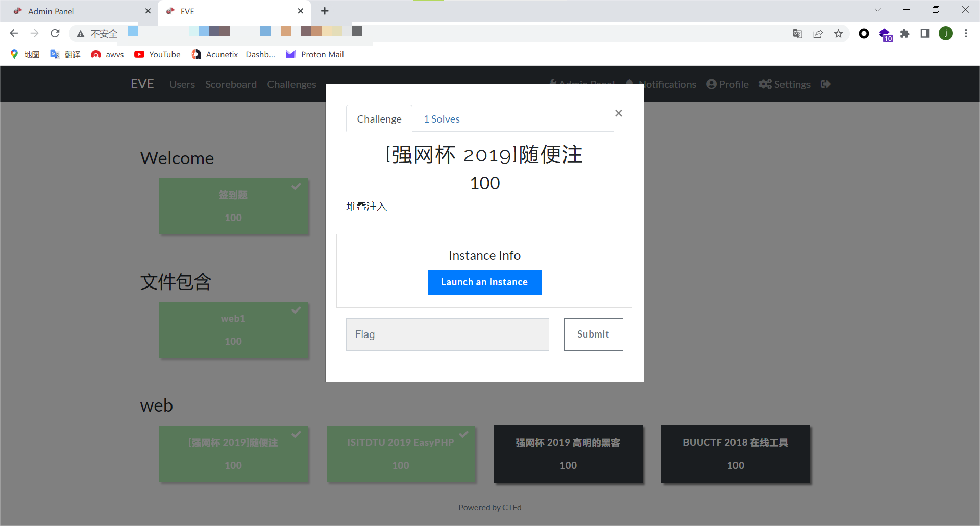The height and width of the screenshot is (526, 980).
Task: Switch to the Admin Panel browser tab
Action: coord(77,11)
